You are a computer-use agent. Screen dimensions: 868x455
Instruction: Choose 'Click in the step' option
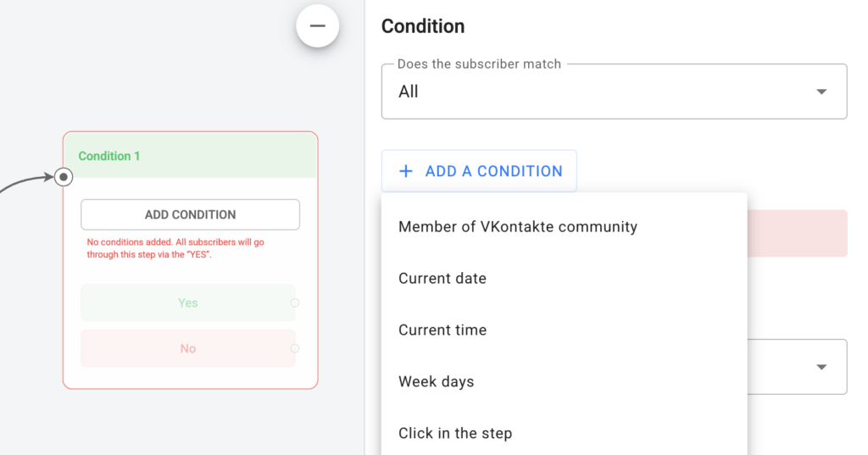455,433
